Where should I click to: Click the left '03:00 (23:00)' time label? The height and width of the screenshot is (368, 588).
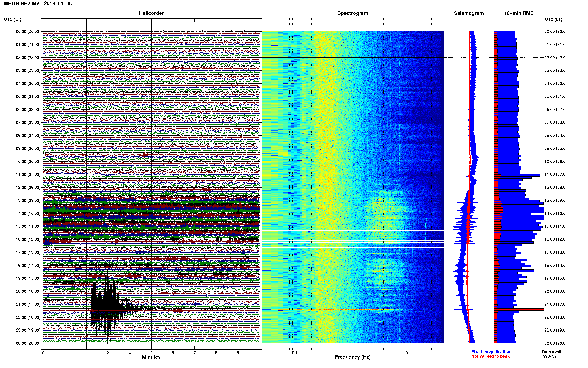point(28,71)
